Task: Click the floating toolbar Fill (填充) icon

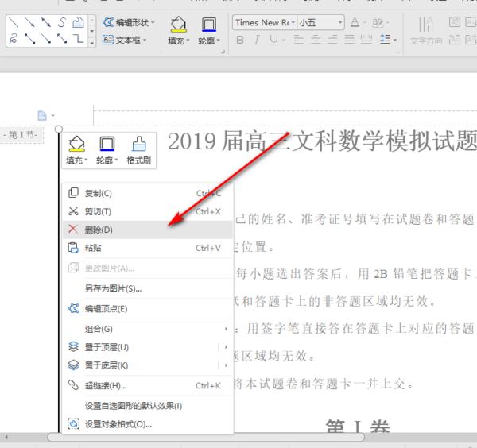Action: pyautogui.click(x=76, y=144)
